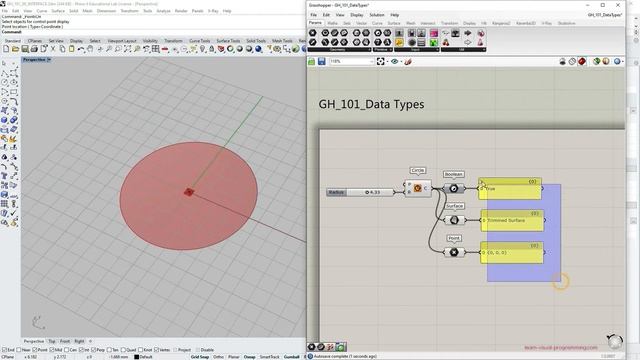Toggle SmartTrack in Rhino status bar
Screen dimensions: 640x360
(x=269, y=357)
